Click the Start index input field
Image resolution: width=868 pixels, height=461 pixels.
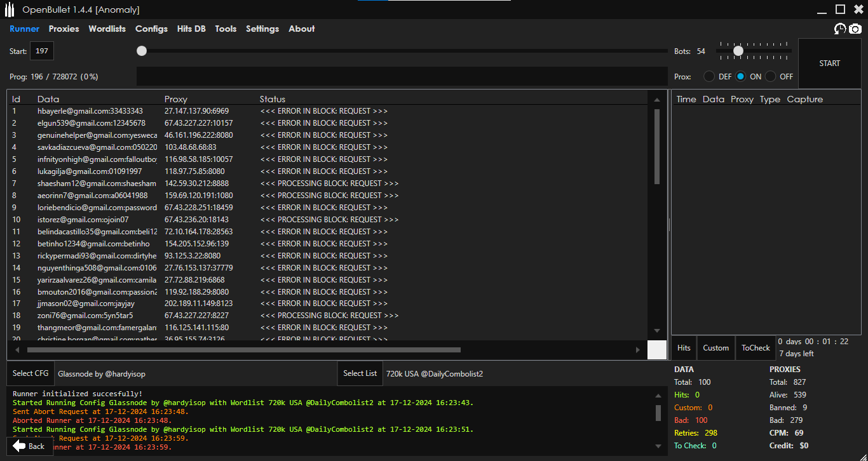(42, 51)
